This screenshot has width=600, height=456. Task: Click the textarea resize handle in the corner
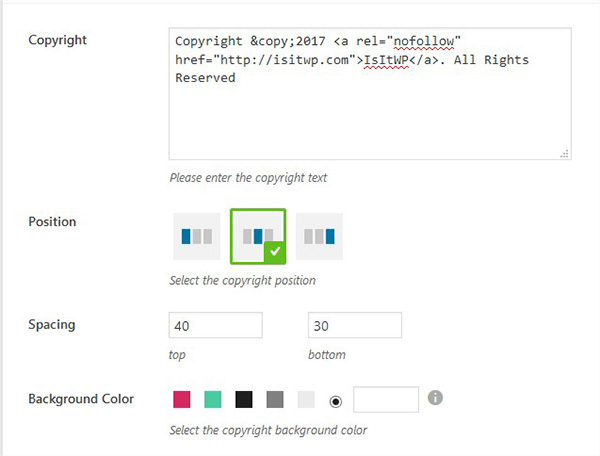click(564, 153)
